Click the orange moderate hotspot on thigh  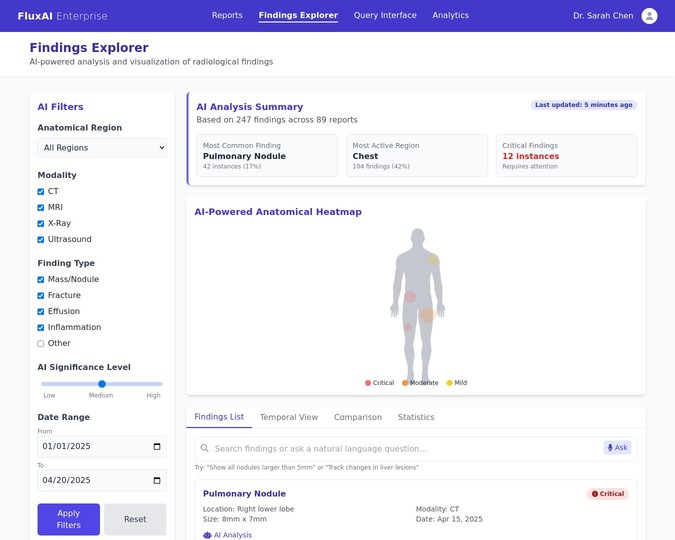click(427, 315)
